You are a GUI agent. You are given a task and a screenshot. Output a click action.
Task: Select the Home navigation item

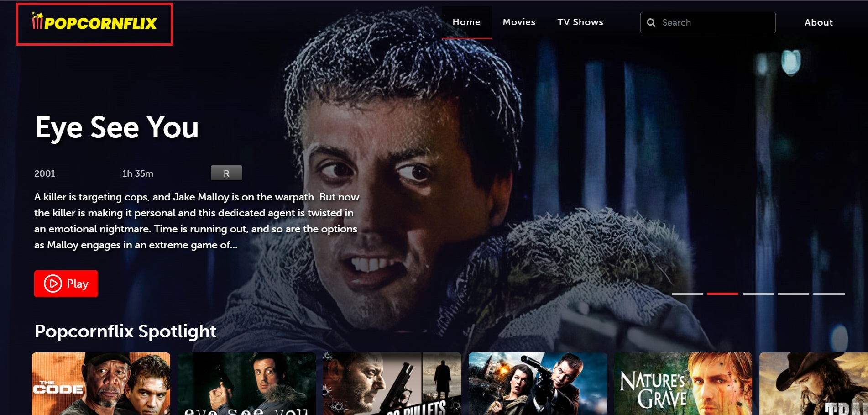[x=466, y=21]
